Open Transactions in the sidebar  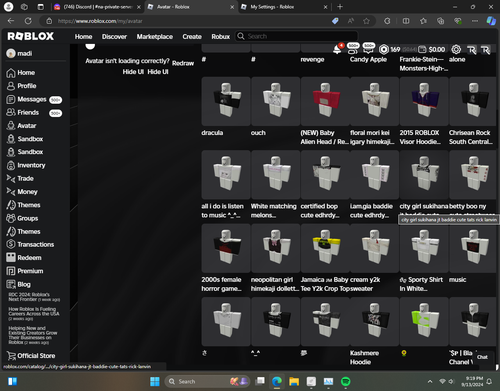coord(30,244)
